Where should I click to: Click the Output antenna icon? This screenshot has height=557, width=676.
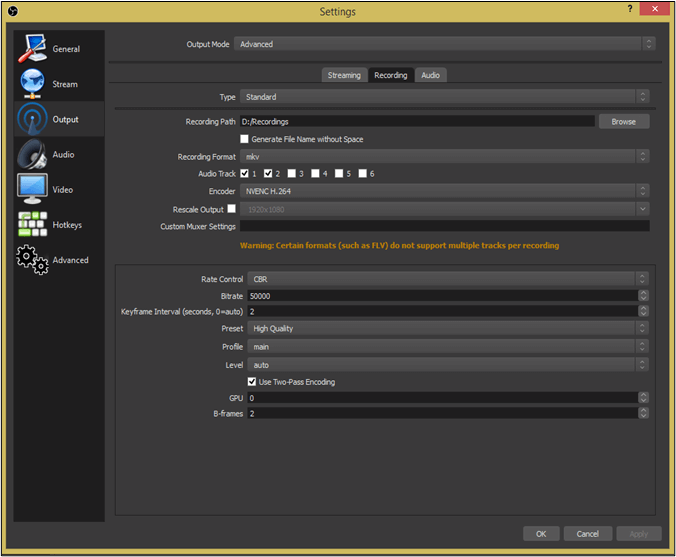[31, 119]
